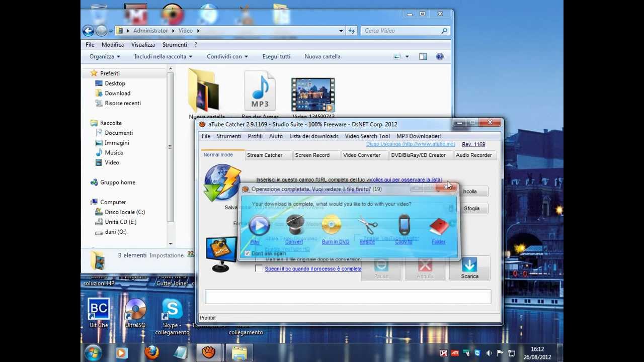Click the Burn in DVD disc icon
The width and height of the screenshot is (644, 362).
point(331,225)
